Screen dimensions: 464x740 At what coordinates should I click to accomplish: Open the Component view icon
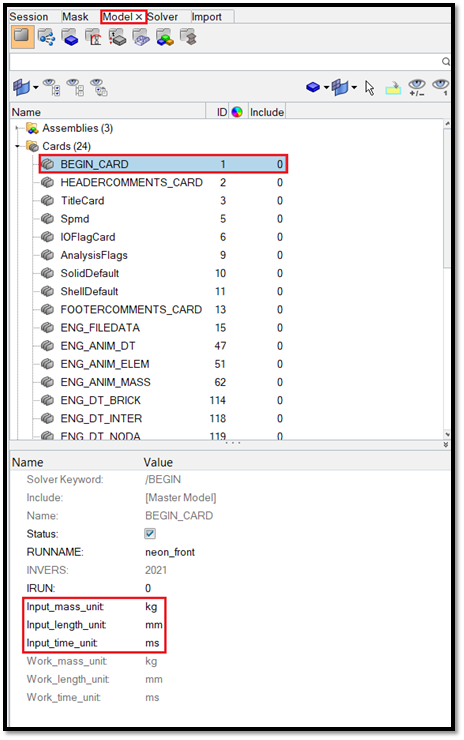(x=70, y=37)
